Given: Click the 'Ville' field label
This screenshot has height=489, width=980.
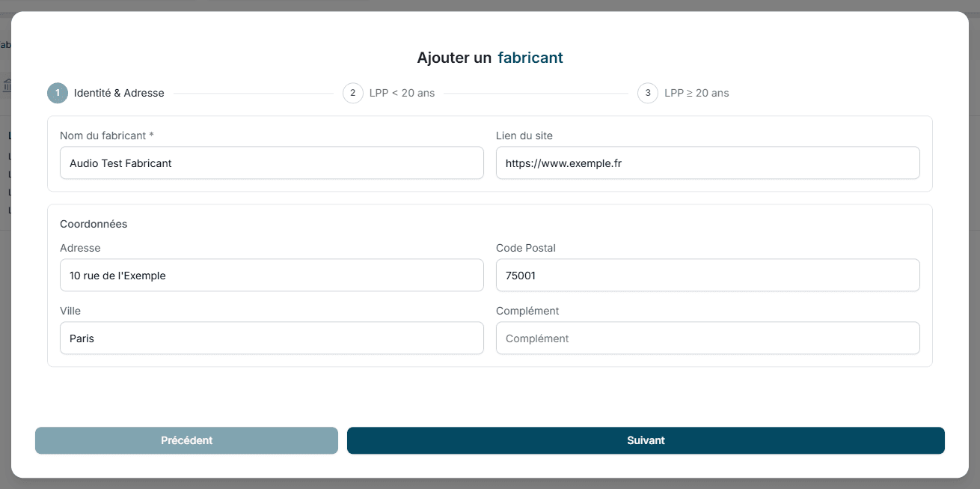Looking at the screenshot, I should point(70,311).
